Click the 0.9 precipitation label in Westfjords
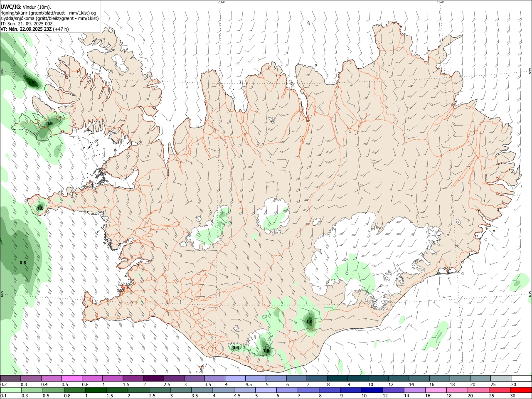Screen dimensions: 532x399 pos(49,124)
